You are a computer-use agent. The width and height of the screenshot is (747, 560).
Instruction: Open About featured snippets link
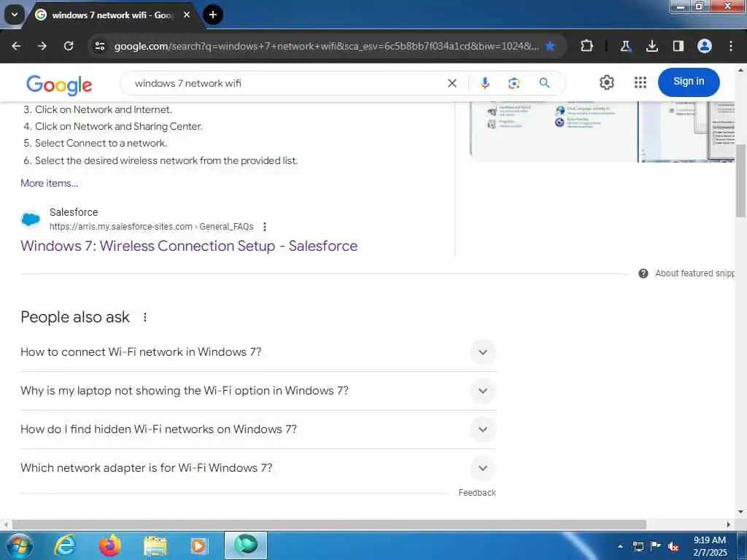pos(694,273)
